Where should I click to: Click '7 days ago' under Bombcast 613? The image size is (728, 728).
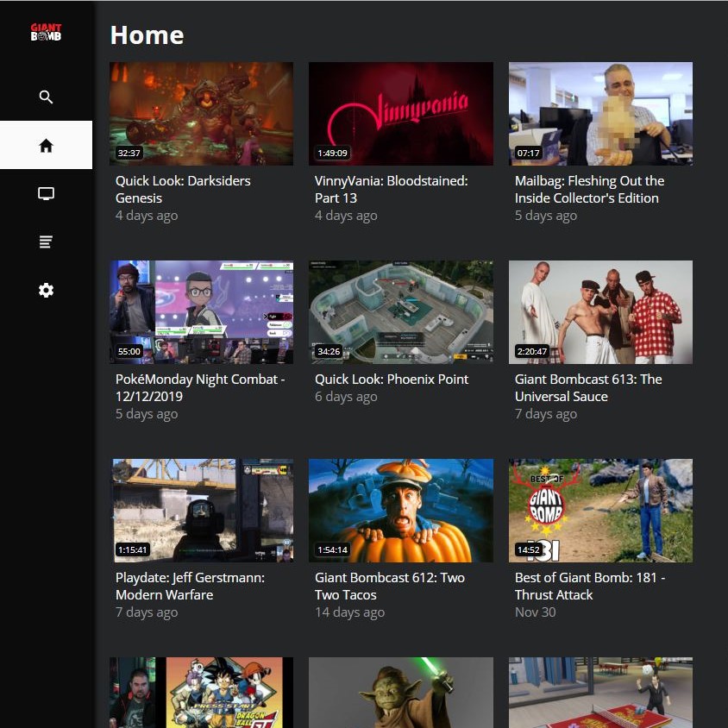point(546,414)
